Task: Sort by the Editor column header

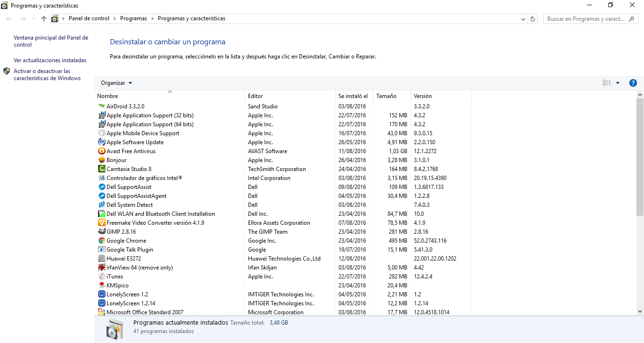Action: 290,96
